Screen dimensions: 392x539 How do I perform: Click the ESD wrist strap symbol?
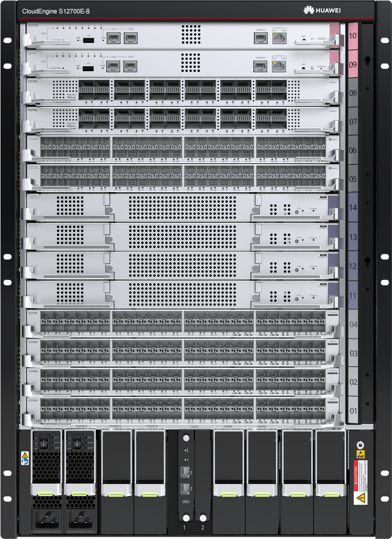tap(360, 454)
